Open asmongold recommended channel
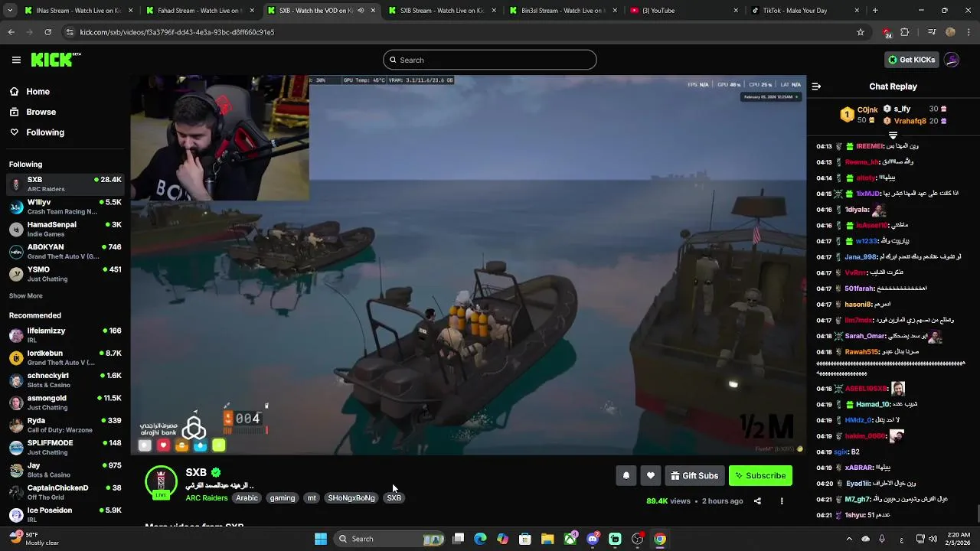 pyautogui.click(x=65, y=403)
